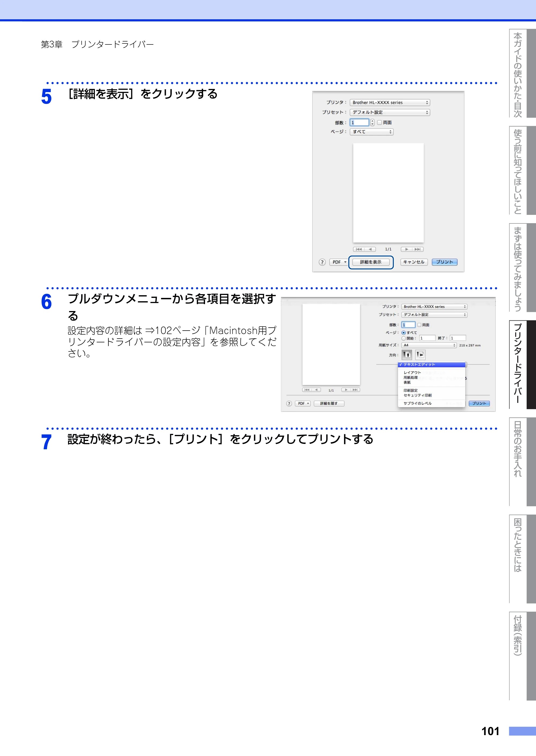Viewport: 536px width, 756px height.
Task: Open プリセット dropdown in step 5 dialog
Action: click(390, 113)
